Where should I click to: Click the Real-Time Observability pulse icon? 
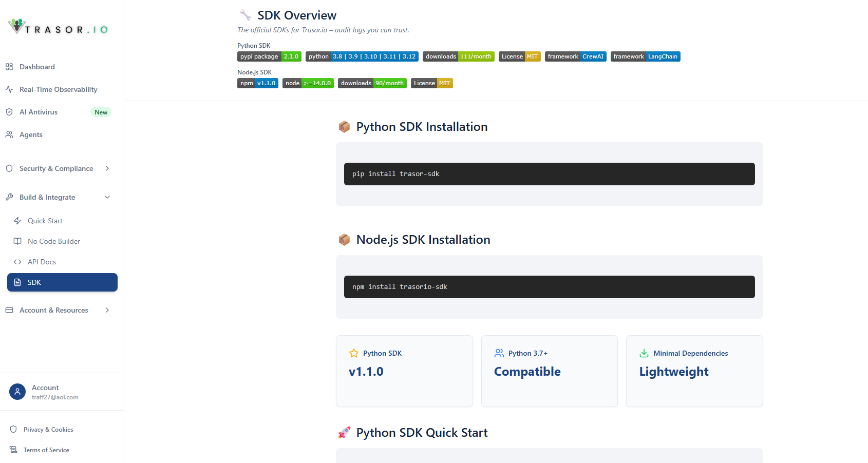(x=9, y=89)
